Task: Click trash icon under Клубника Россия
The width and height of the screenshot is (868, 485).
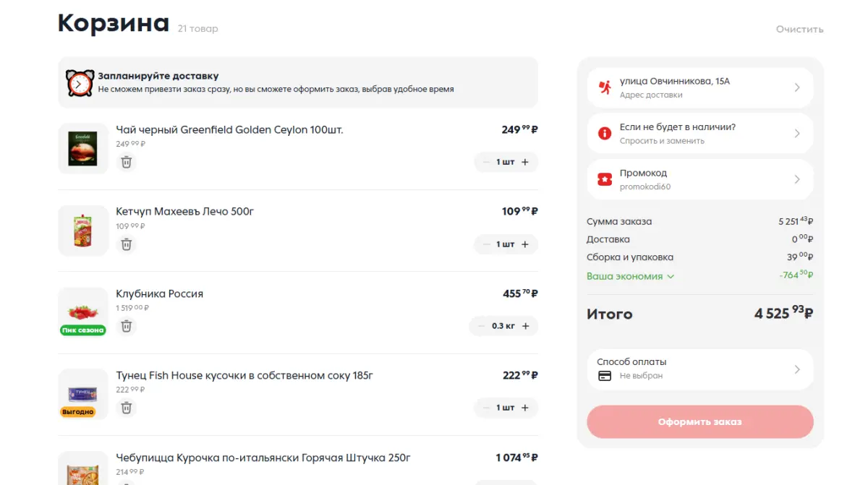Action: point(126,326)
